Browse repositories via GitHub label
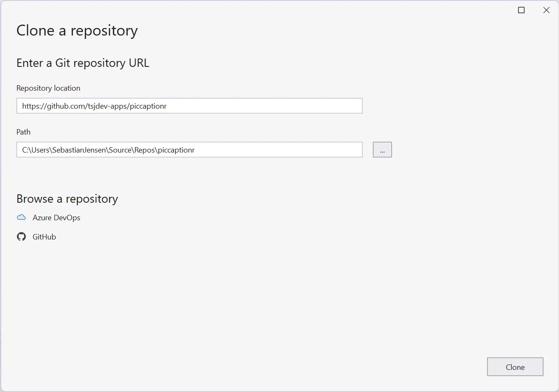The width and height of the screenshot is (559, 392). [x=44, y=237]
